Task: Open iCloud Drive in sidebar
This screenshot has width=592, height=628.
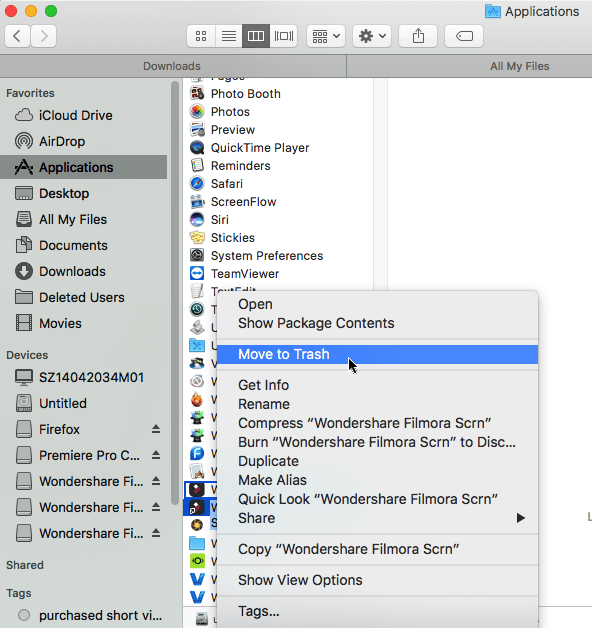Action: click(x=83, y=115)
